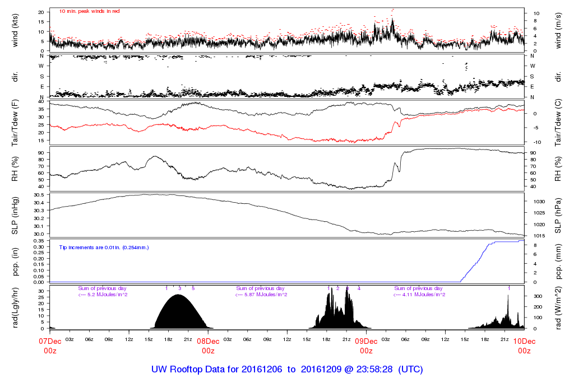Click the "0.20" precipitation tick value

[x=39, y=259]
